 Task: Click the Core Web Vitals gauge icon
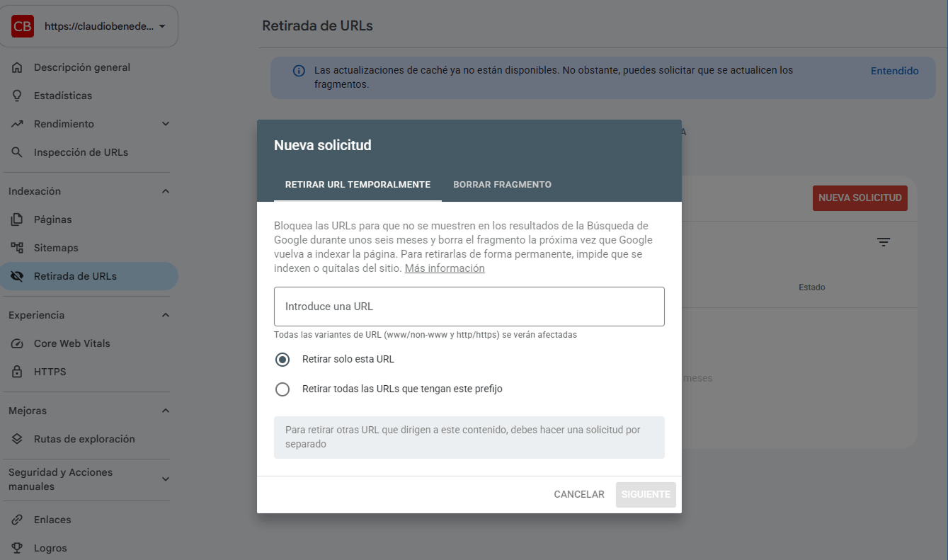tap(18, 343)
